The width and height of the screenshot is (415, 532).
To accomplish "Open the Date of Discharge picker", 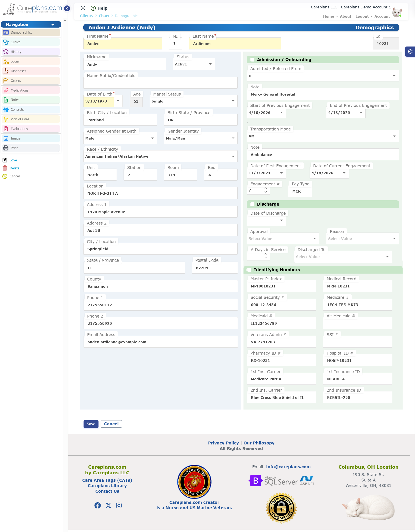I will pos(282,220).
